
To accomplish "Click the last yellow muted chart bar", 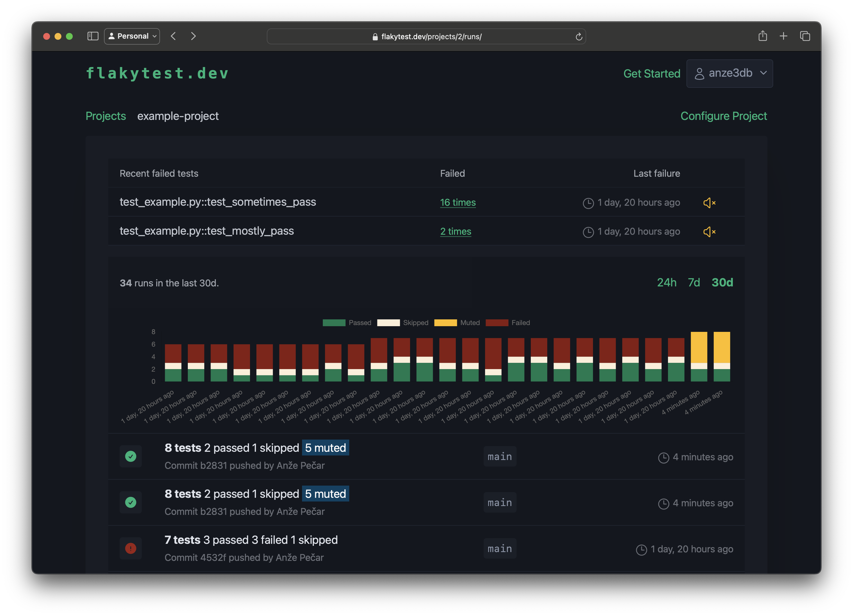I will [722, 347].
